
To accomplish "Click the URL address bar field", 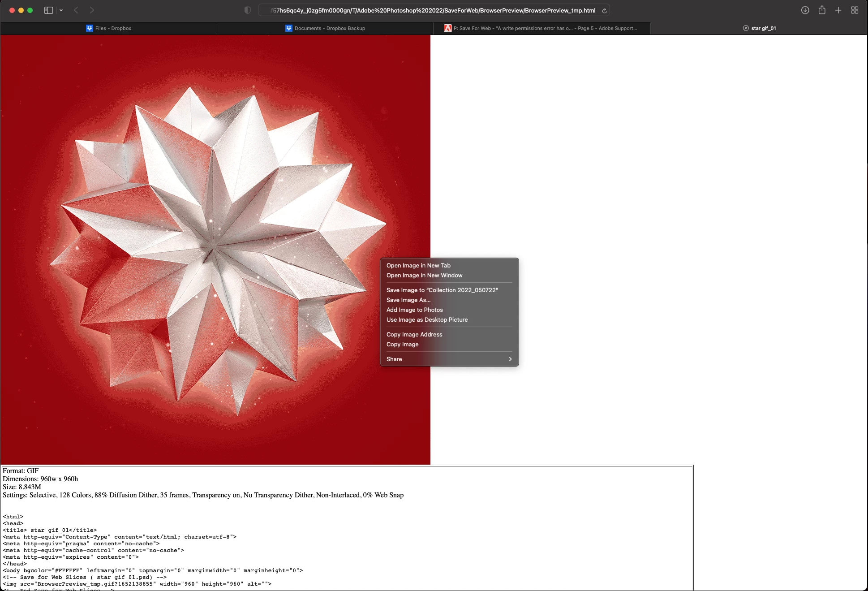I will point(434,10).
